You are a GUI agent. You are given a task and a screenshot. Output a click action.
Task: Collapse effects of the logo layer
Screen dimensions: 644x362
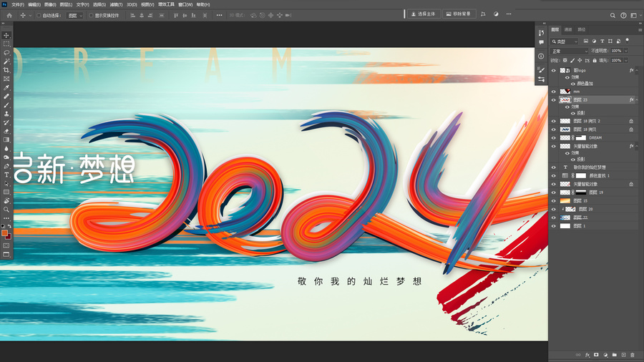(x=637, y=71)
